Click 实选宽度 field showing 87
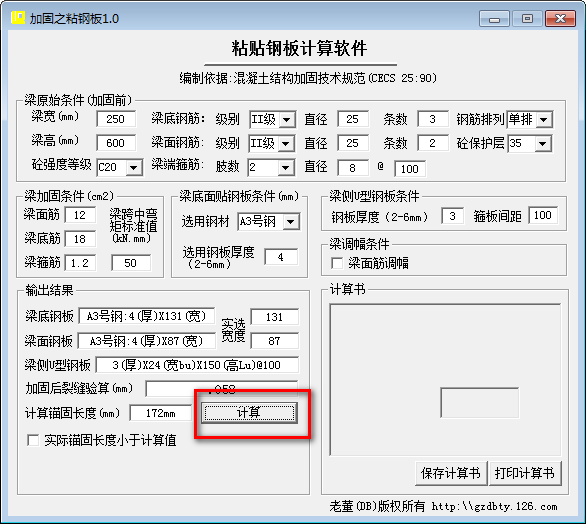This screenshot has height=524, width=586. pos(275,341)
